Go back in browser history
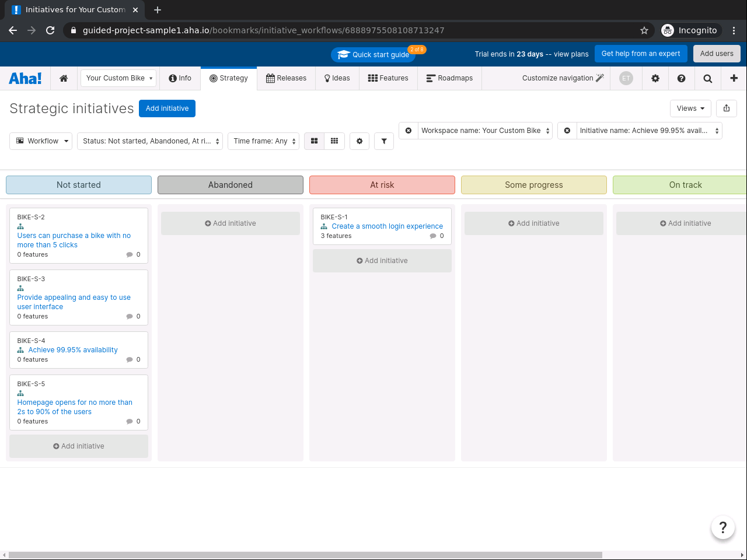Viewport: 747px width, 560px height. point(13,30)
